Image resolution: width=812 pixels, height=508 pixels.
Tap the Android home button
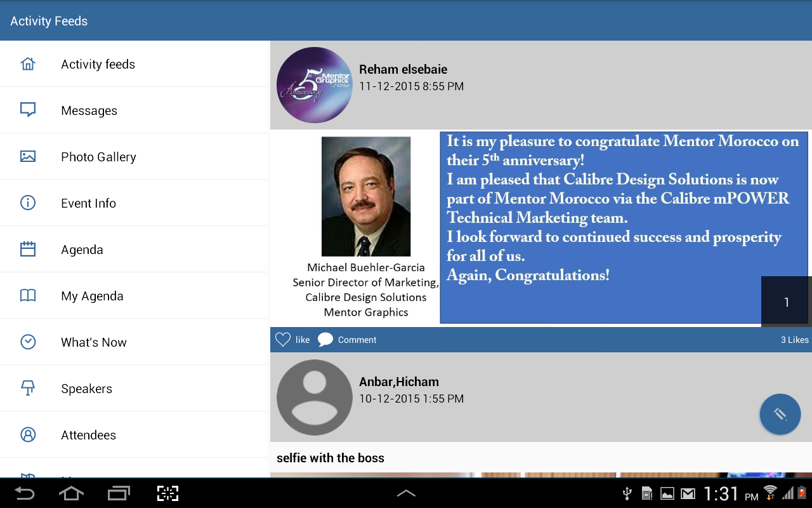(71, 493)
